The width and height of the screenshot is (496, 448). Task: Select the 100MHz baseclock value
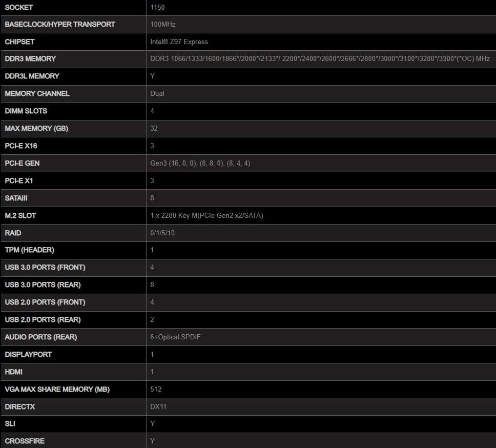pos(163,24)
